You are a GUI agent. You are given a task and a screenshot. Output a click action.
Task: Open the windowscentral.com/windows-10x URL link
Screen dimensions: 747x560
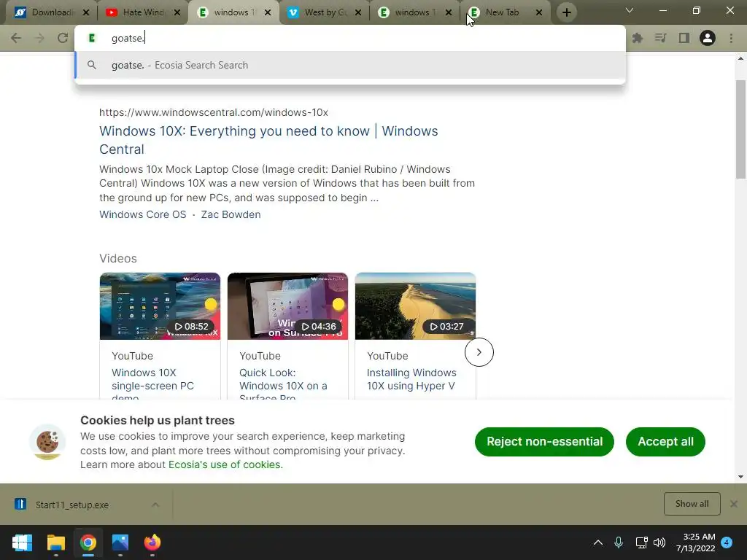click(x=214, y=112)
